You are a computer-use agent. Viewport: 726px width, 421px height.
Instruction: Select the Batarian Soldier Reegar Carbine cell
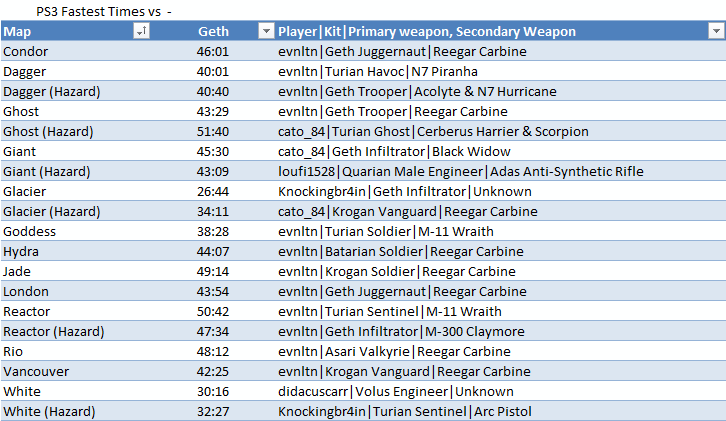pyautogui.click(x=501, y=251)
